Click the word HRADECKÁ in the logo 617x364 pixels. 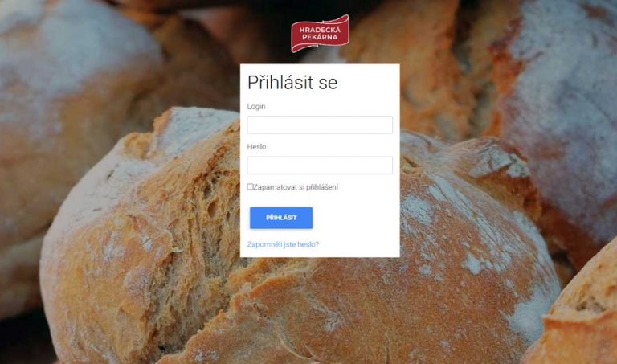[320, 30]
